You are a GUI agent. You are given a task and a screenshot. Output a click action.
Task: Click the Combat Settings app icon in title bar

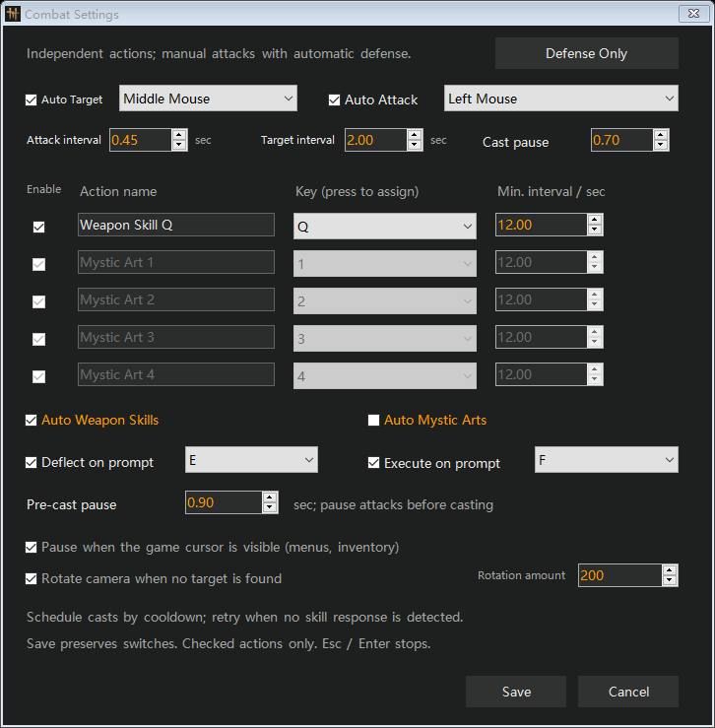[x=13, y=14]
